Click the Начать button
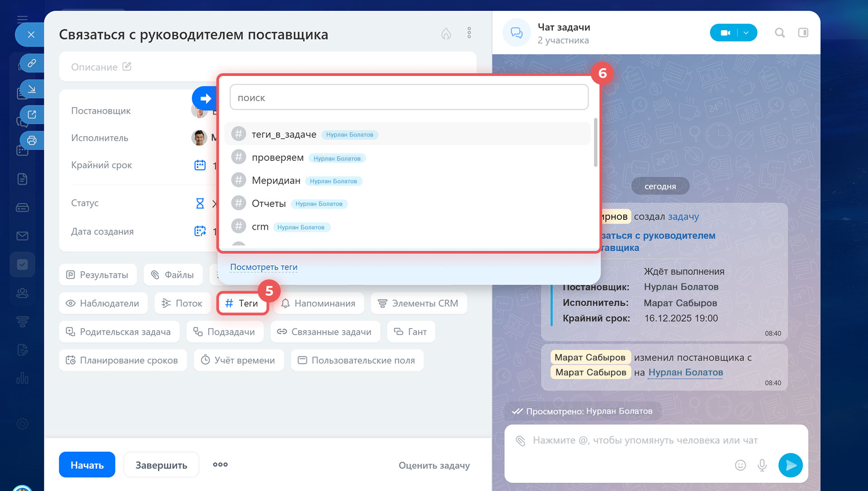This screenshot has width=868, height=491. pyautogui.click(x=87, y=465)
